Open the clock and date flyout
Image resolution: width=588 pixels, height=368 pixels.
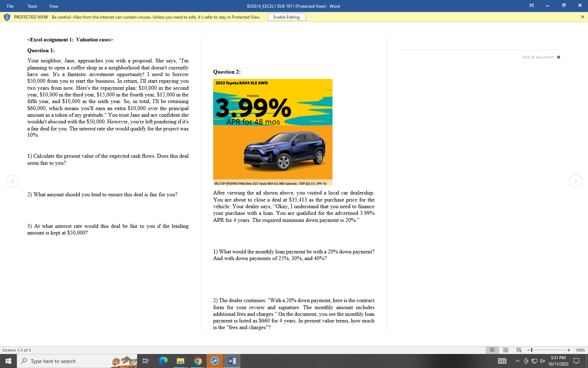point(558,361)
